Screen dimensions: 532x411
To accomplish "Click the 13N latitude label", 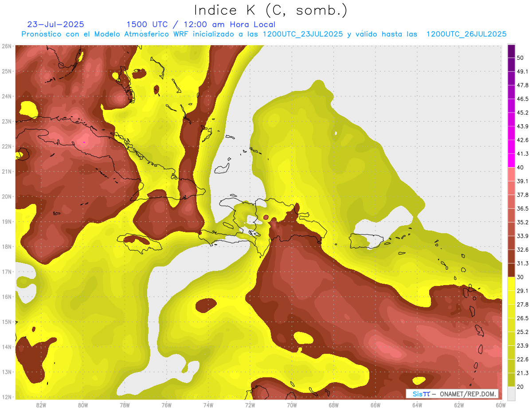I will pos(7,372).
